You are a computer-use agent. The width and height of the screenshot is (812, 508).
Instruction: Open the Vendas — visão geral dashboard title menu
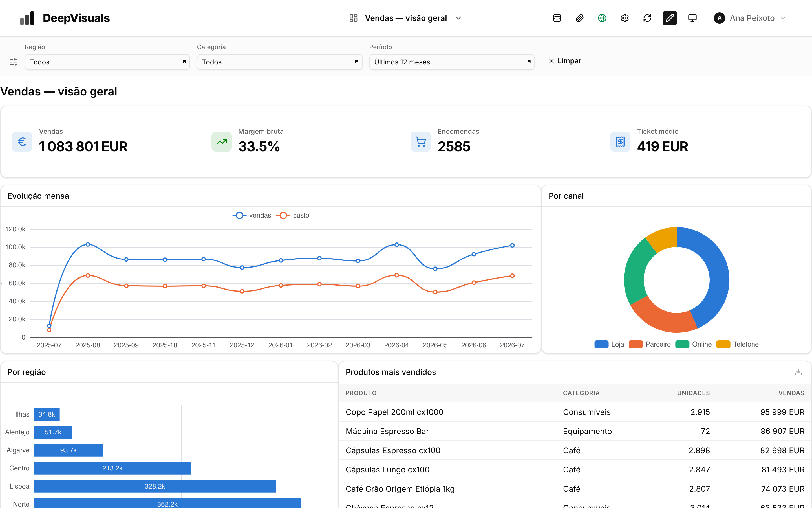click(406, 18)
